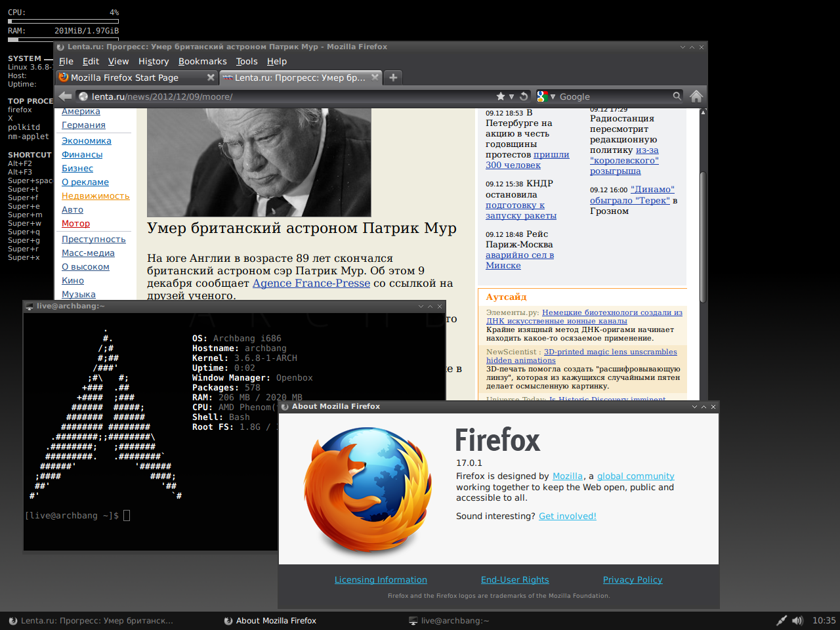The height and width of the screenshot is (630, 840).
Task: Close the Mozilla Firefox Start Page tab
Action: [211, 77]
